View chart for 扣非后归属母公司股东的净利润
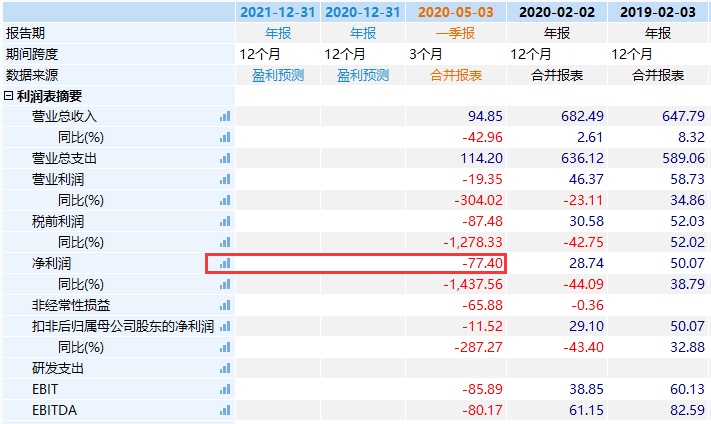 [x=225, y=326]
